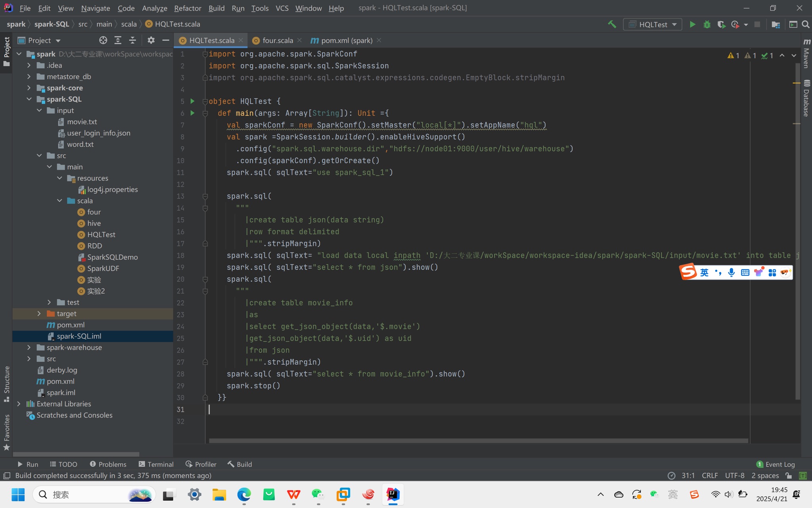Click Select Opened File target icon
Image resolution: width=812 pixels, height=508 pixels.
coord(103,40)
